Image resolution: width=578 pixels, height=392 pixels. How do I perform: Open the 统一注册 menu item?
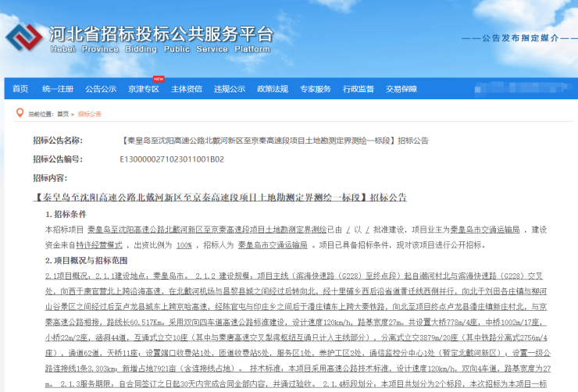pyautogui.click(x=58, y=89)
